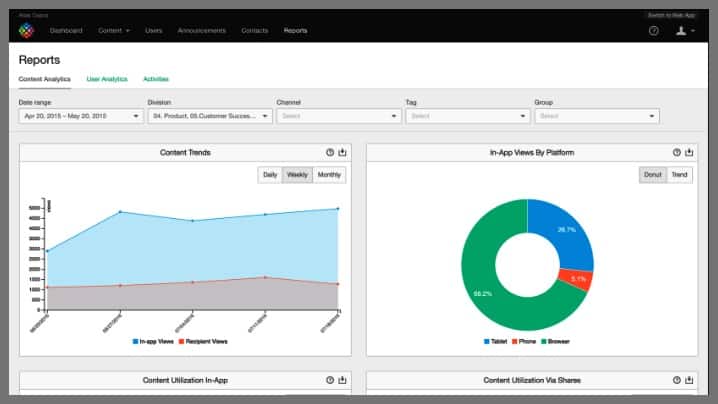718x404 pixels.
Task: Click In-App Views By Platform help icon
Action: [676, 152]
